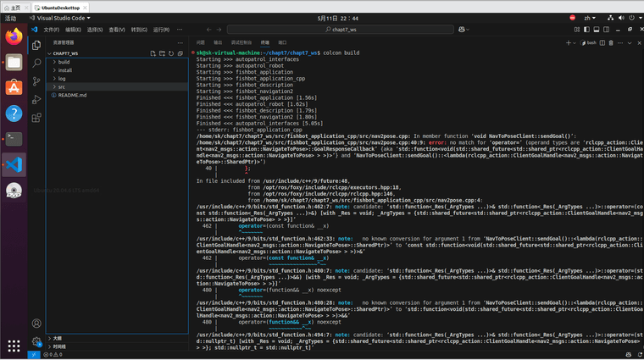Image resolution: width=644 pixels, height=360 pixels.
Task: Switch to the 调试控制台 debug console tab
Action: pos(241,42)
